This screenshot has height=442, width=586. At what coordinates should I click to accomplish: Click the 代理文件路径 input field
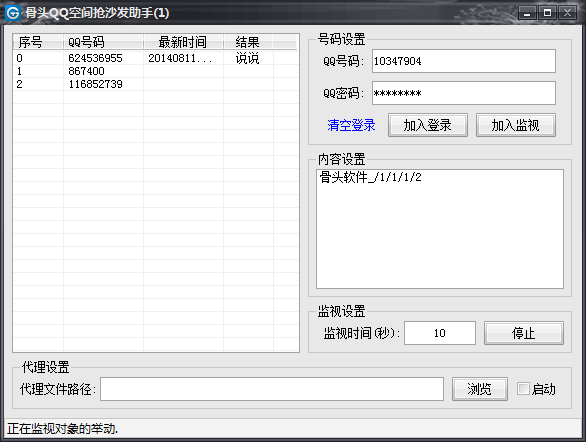coord(272,389)
